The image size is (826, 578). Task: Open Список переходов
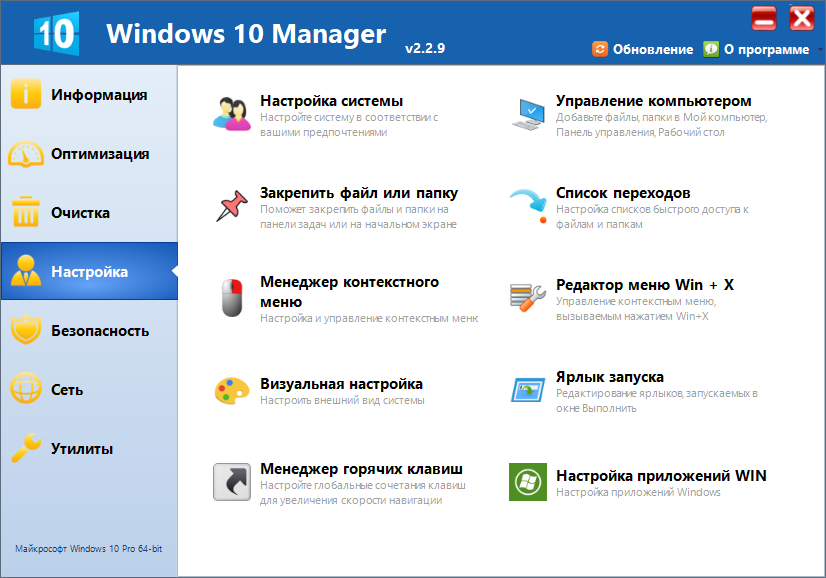pyautogui.click(x=623, y=193)
